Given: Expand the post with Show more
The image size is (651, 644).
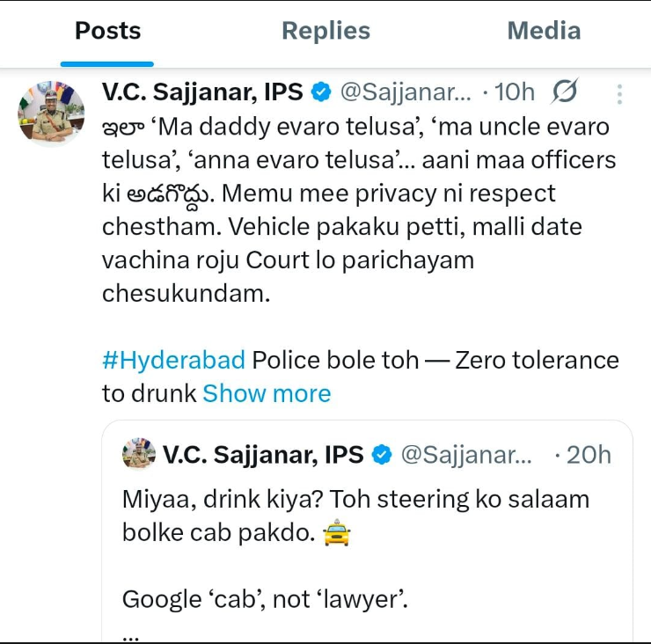Looking at the screenshot, I should click(x=267, y=393).
